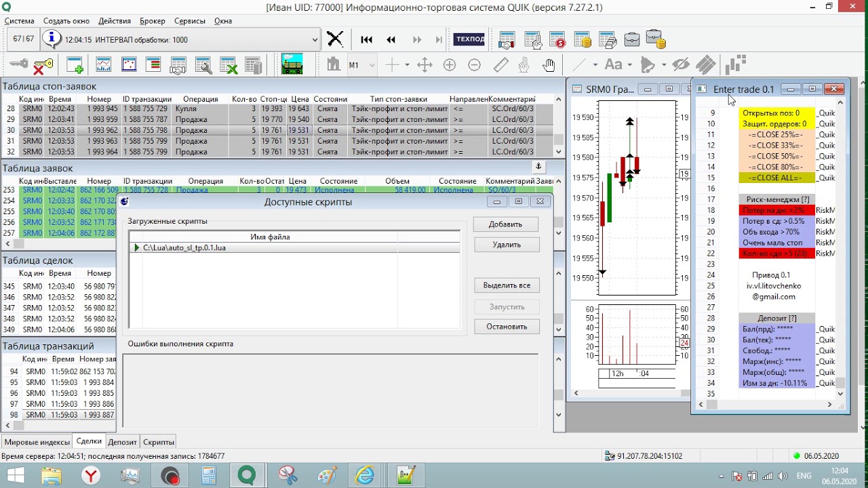Click the rewind double arrow icon

point(391,39)
